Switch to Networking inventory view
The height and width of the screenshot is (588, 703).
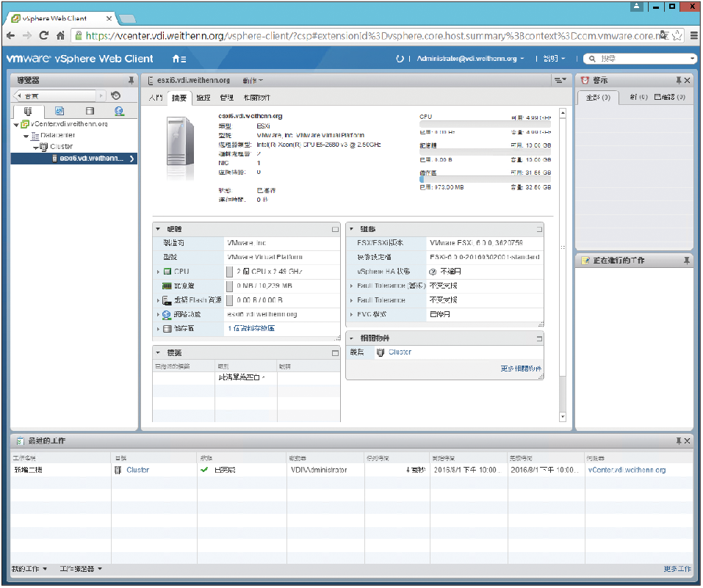coord(119,111)
